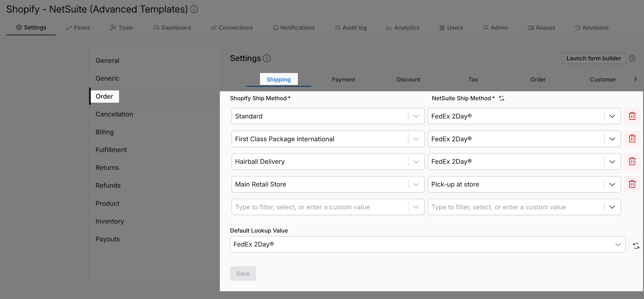644x299 pixels.
Task: Go to the Cancellation section
Action: (x=114, y=114)
